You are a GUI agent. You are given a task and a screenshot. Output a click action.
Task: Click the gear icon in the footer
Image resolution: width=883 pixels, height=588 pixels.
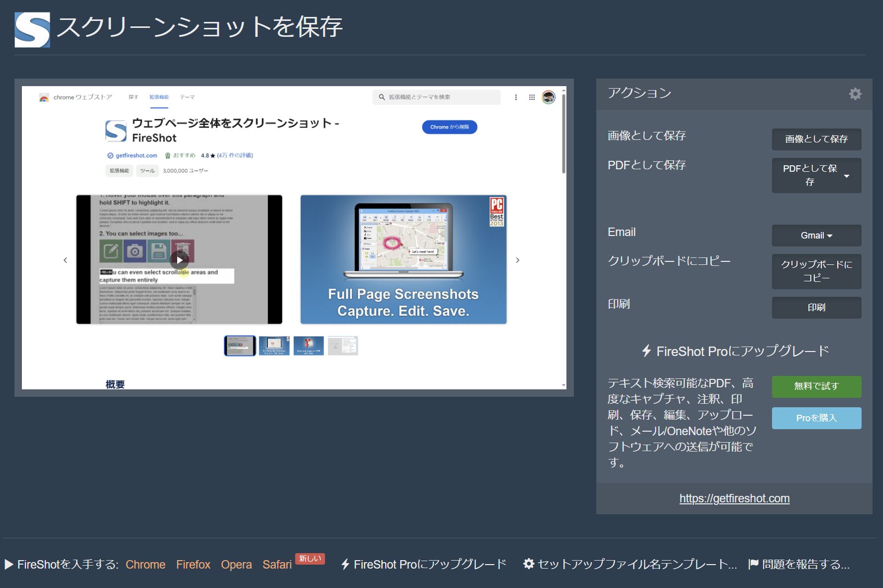529,564
